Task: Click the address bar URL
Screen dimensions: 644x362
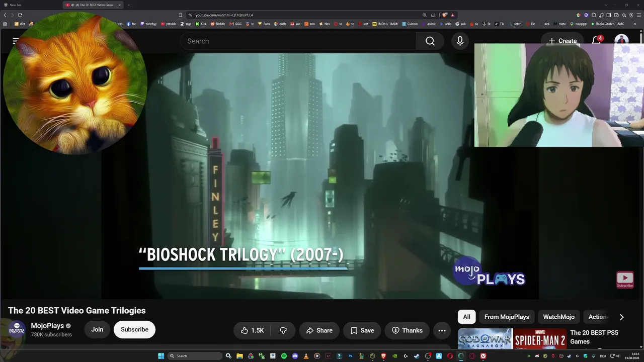Action: pyautogui.click(x=224, y=15)
